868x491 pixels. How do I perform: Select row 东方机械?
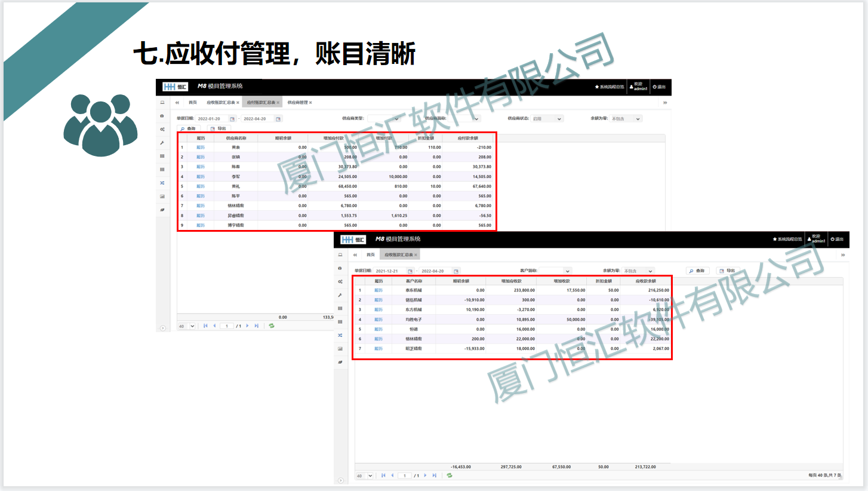pyautogui.click(x=513, y=309)
